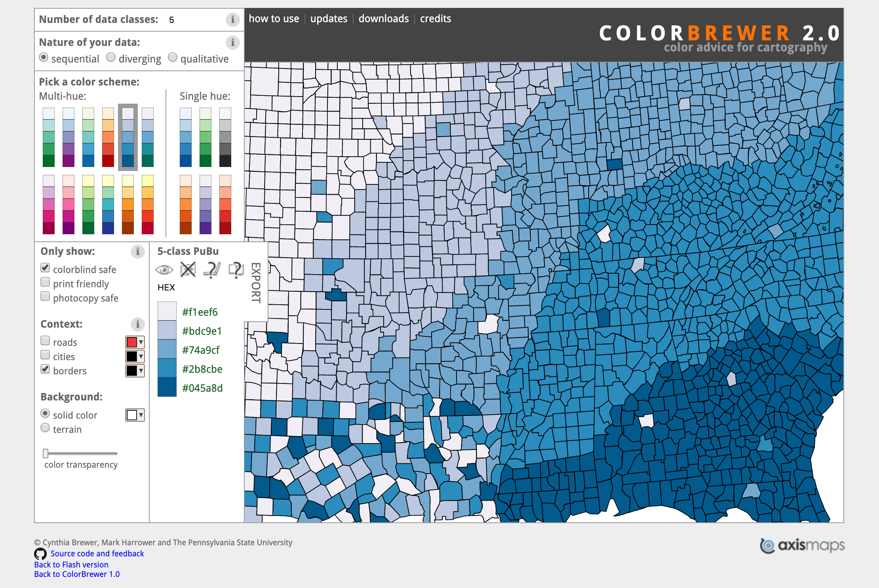Select the solid color background radio
This screenshot has height=588, width=879.
coord(45,413)
